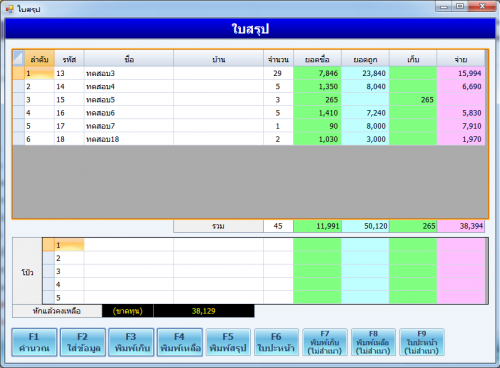Image resolution: width=500 pixels, height=368 pixels.
Task: Click the F7 พิมพ์เก็บ (ไม่สำเนา) button
Action: click(x=325, y=342)
